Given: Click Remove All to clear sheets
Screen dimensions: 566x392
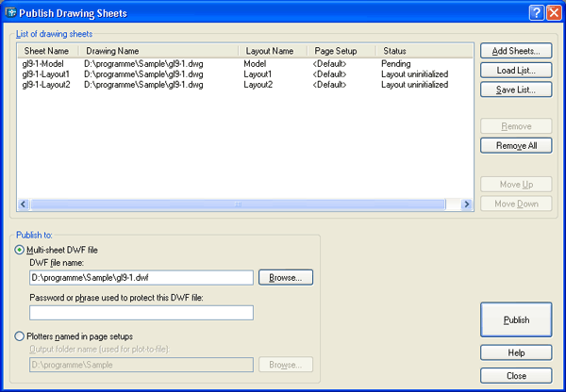Looking at the screenshot, I should tap(515, 146).
